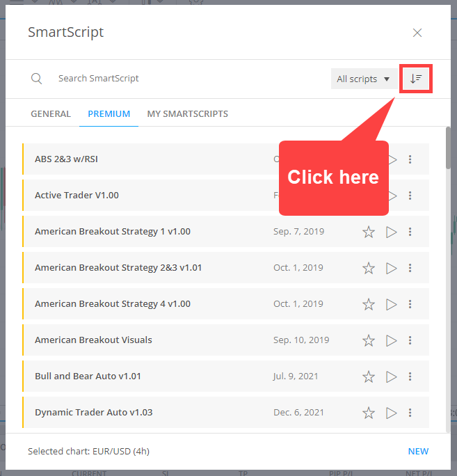
Task: Favorite American Breakout Strategy 1 v1.00
Action: (x=369, y=232)
